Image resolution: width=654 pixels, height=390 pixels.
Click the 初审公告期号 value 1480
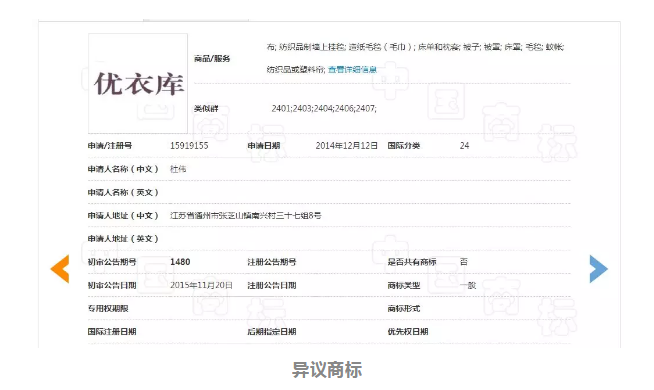pos(180,262)
